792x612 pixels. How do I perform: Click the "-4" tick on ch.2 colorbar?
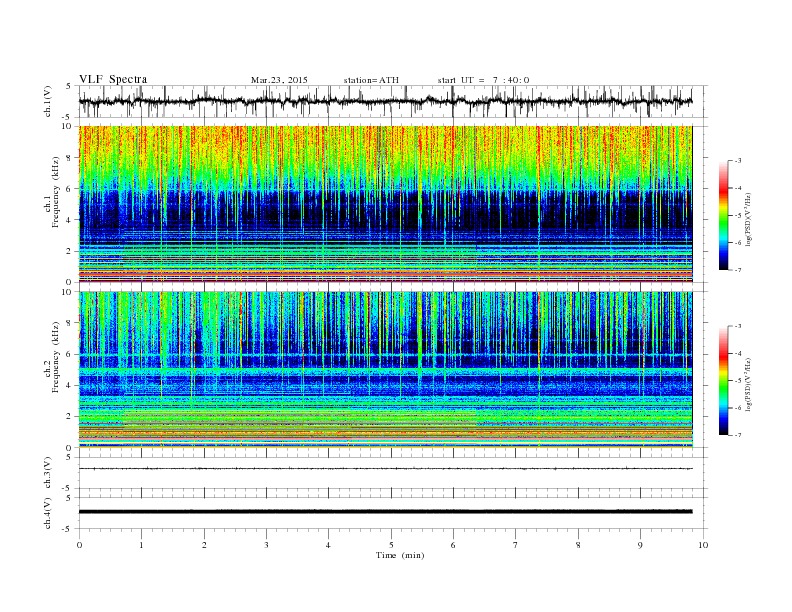coord(737,353)
